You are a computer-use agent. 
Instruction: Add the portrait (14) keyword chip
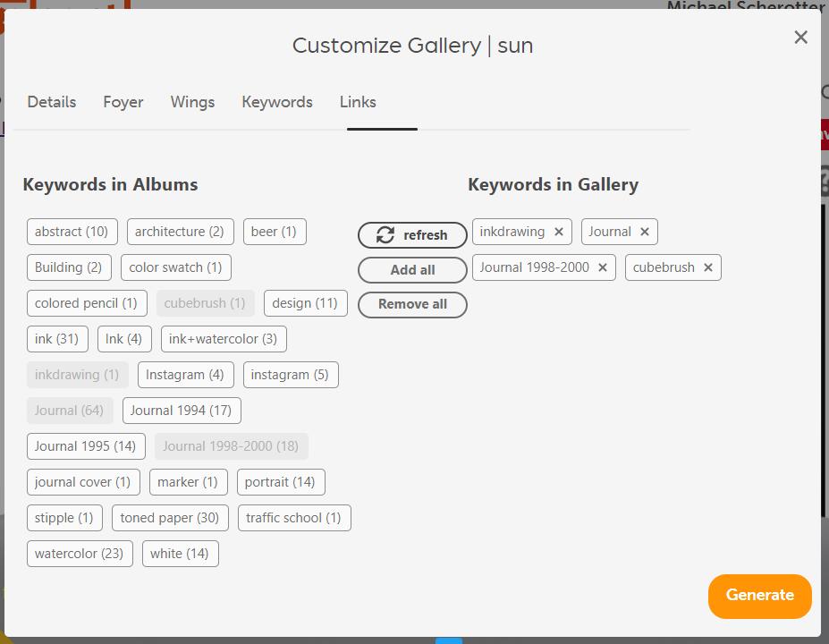click(x=280, y=482)
